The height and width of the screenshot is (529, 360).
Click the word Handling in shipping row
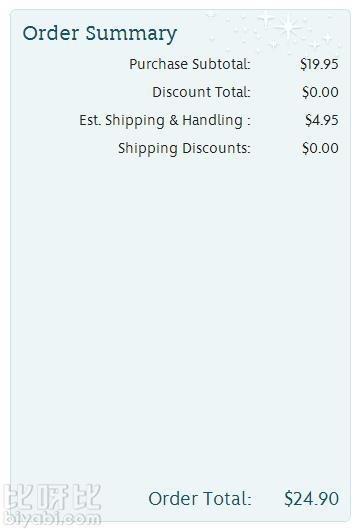coord(212,121)
